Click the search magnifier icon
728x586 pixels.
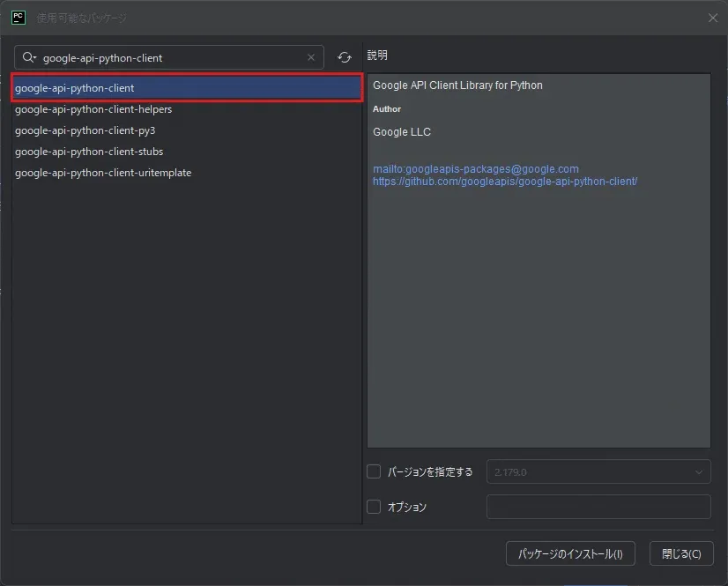pyautogui.click(x=29, y=57)
